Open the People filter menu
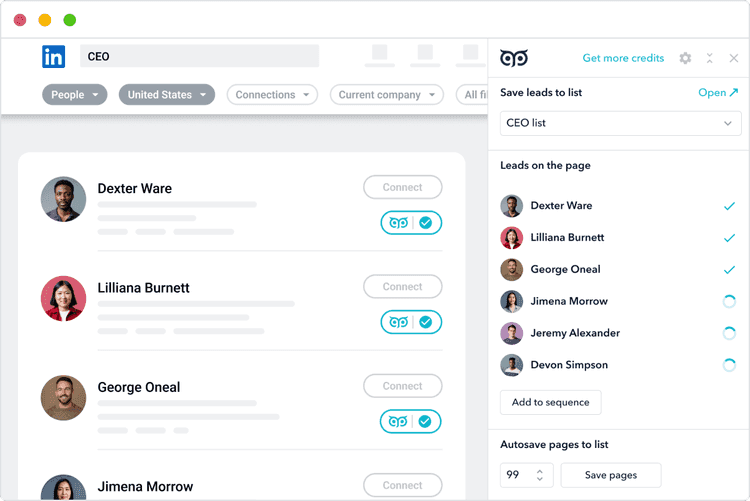 [x=75, y=95]
